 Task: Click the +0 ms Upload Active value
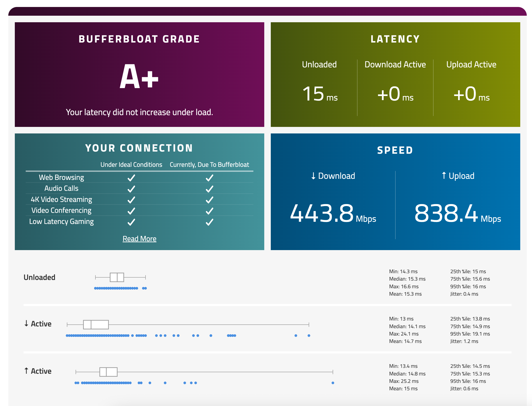tap(471, 94)
